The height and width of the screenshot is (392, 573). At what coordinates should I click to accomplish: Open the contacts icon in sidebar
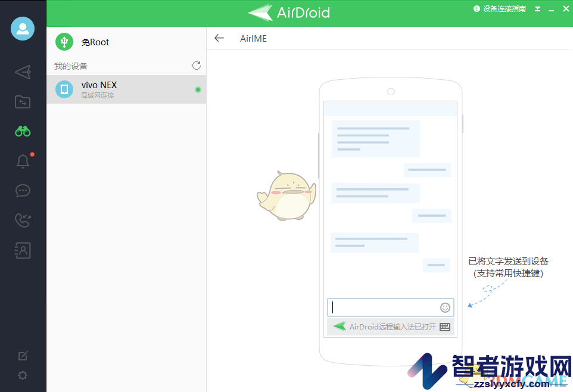point(23,250)
